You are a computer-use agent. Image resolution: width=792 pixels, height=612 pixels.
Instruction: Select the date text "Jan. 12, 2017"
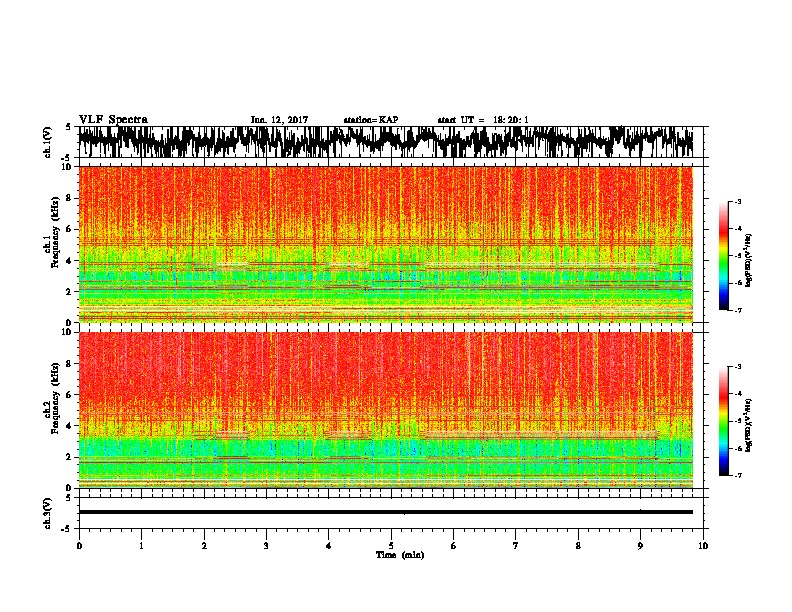tap(279, 120)
